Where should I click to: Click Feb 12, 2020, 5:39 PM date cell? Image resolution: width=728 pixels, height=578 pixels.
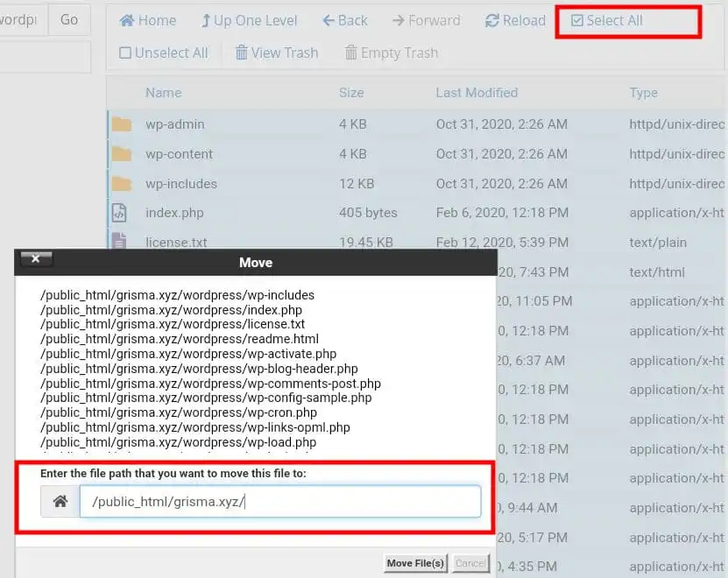tap(502, 242)
